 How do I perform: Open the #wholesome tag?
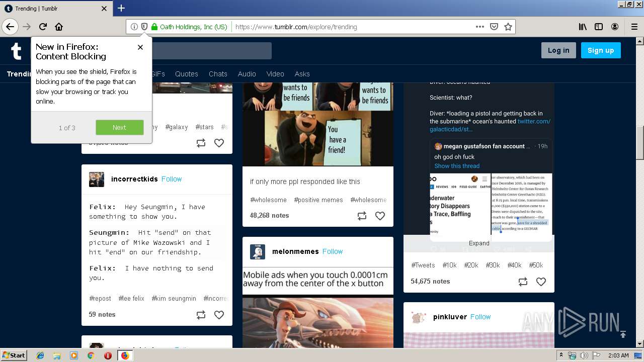pos(268,200)
